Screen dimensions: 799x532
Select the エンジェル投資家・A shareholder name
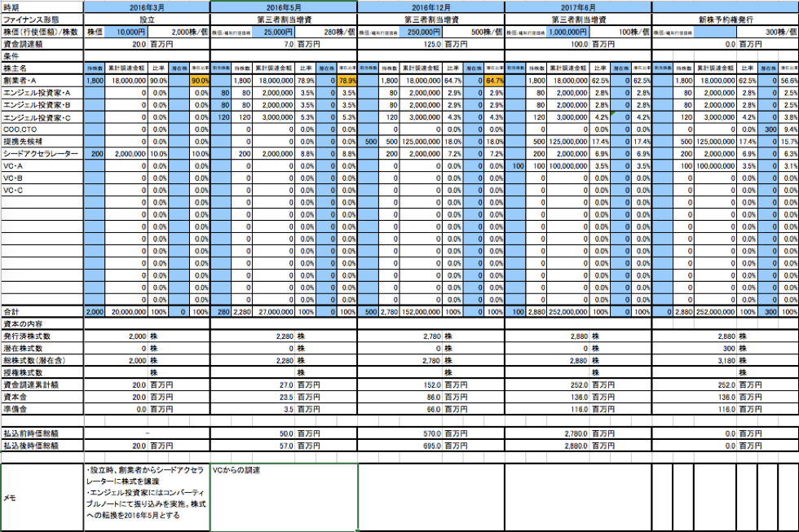pyautogui.click(x=42, y=93)
